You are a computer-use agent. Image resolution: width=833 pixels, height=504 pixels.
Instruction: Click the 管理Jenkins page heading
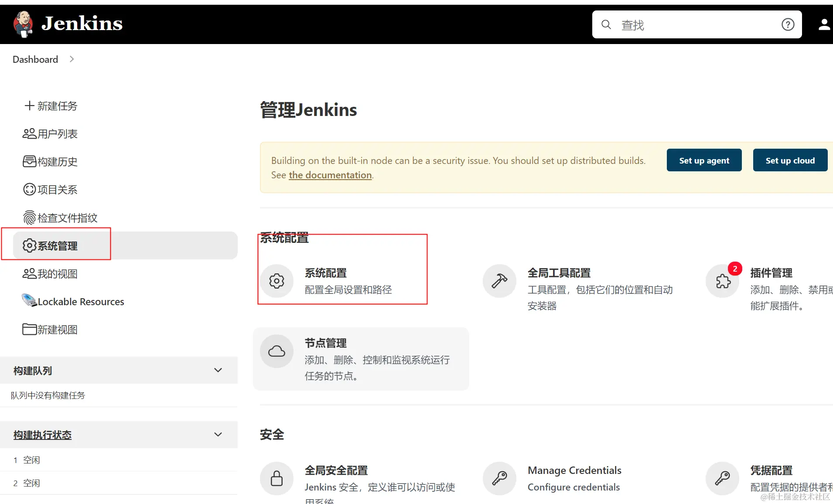tap(308, 110)
